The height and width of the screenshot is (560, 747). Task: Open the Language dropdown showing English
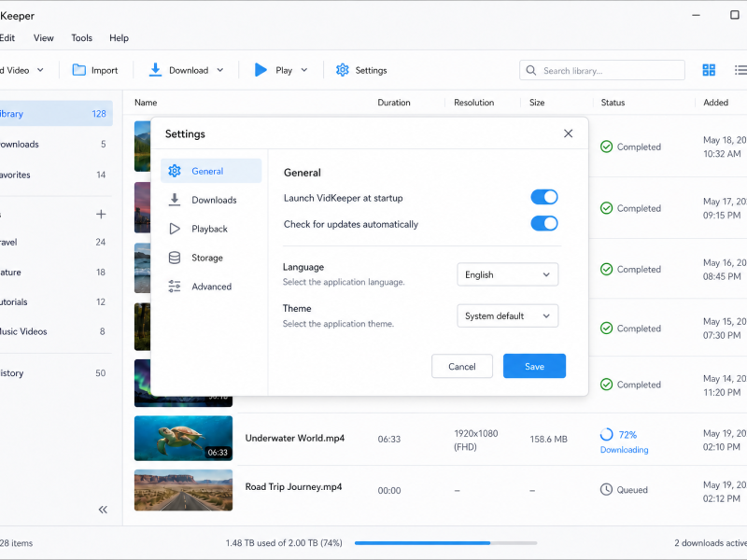[x=507, y=274]
